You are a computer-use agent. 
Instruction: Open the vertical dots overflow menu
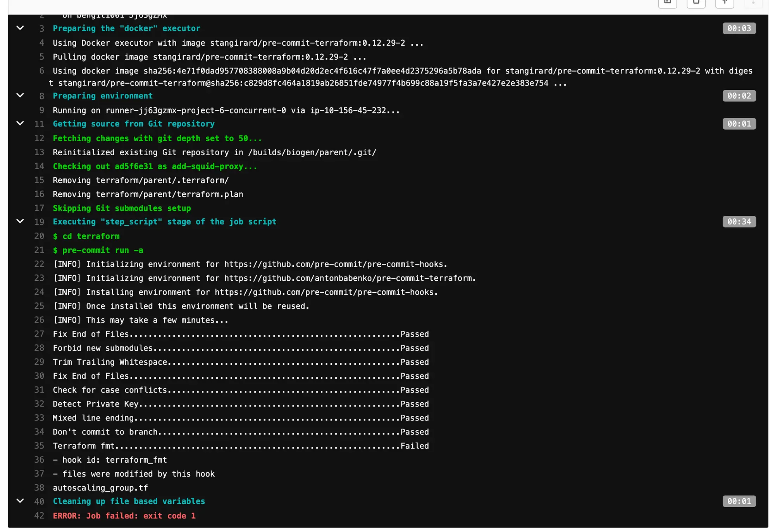click(x=753, y=4)
